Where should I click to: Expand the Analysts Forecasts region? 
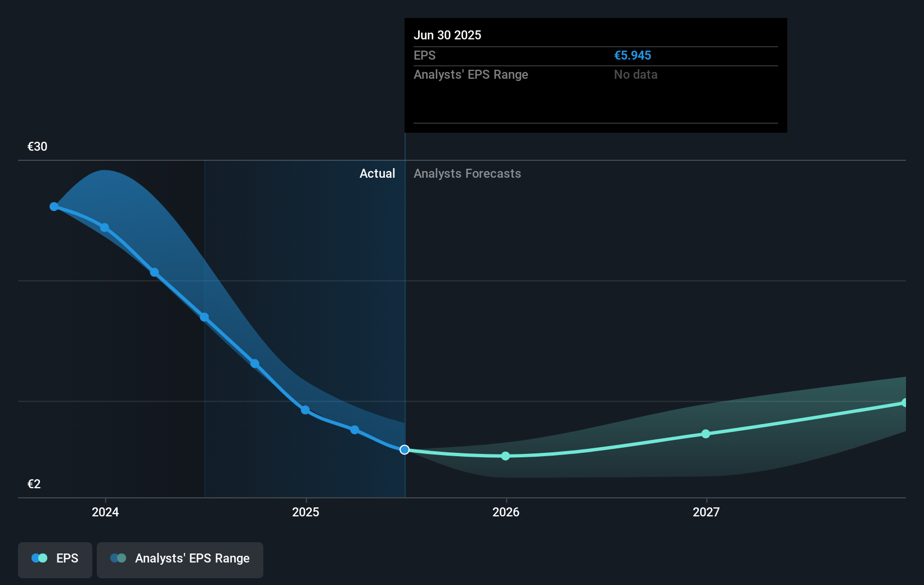pos(467,173)
